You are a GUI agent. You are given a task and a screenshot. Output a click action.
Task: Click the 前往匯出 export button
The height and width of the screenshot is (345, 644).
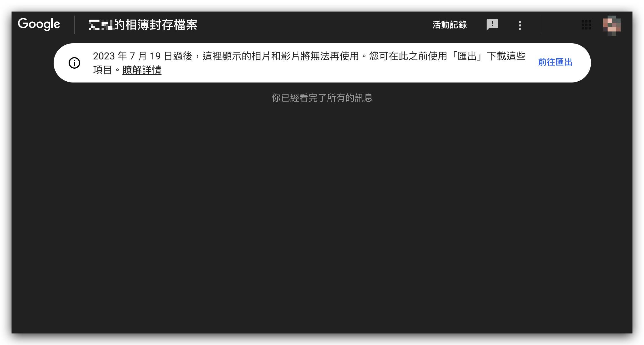click(x=555, y=62)
